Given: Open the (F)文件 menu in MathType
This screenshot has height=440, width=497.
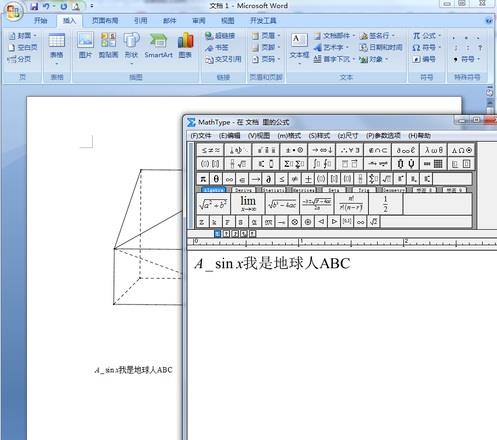Looking at the screenshot, I should pyautogui.click(x=201, y=136).
